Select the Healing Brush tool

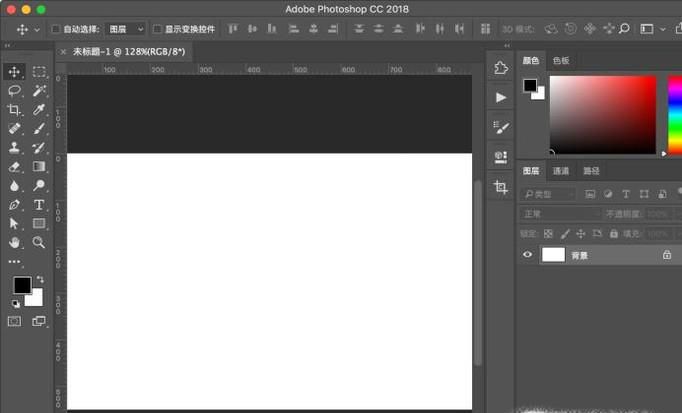(14, 129)
